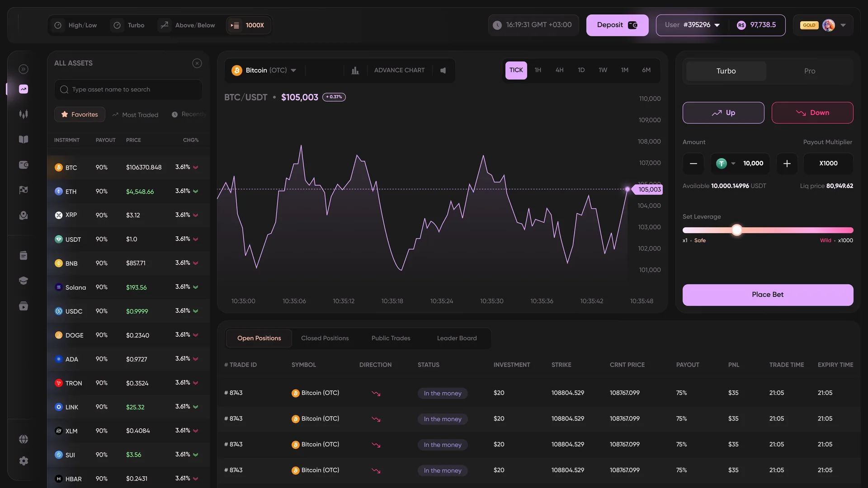Select High/Low trading mode
Screen dimensions: 868x488
pos(75,25)
